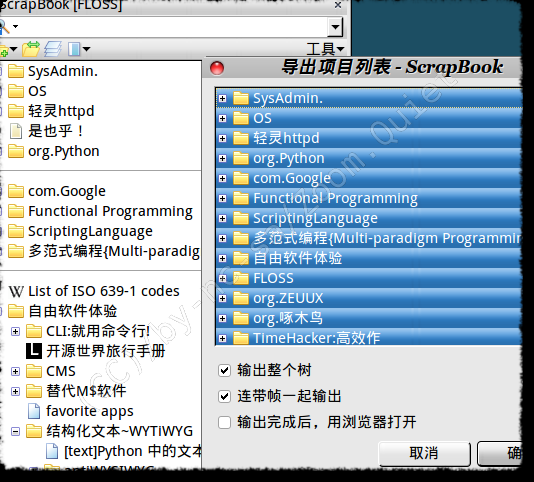Screen dimensions: 534x482
Task: Select 多范式编程 folder in sidebar
Action: 114,251
